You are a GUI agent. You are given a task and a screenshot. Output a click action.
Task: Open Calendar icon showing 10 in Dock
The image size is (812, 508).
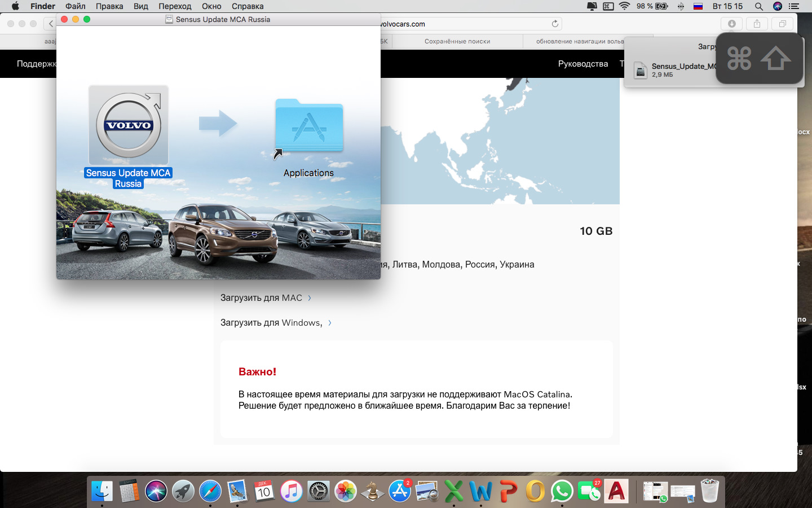point(264,492)
